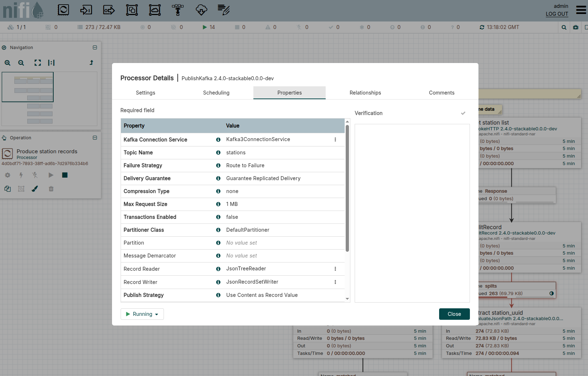The height and width of the screenshot is (376, 588).
Task: Click the Processor icon in top toolbar
Action: pyautogui.click(x=63, y=10)
